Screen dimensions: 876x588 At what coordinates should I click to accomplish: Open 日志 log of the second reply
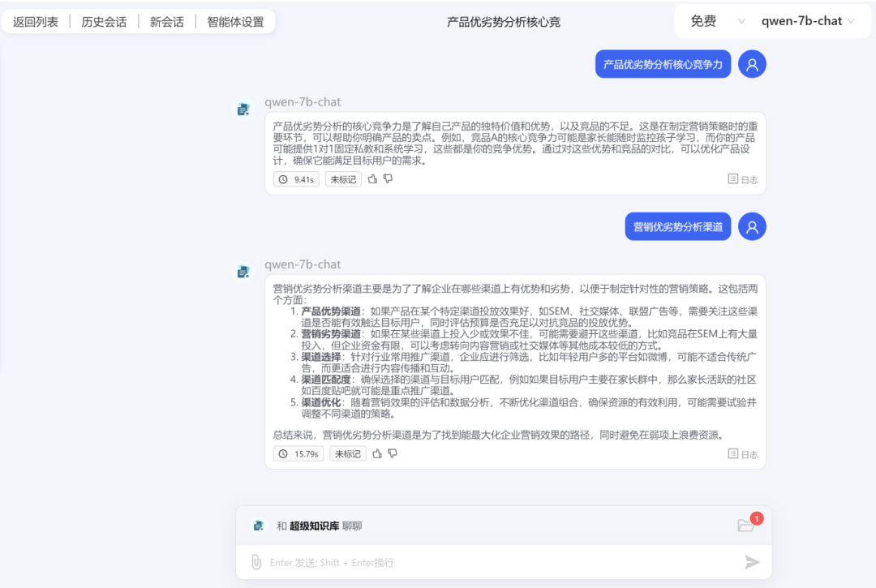[742, 454]
